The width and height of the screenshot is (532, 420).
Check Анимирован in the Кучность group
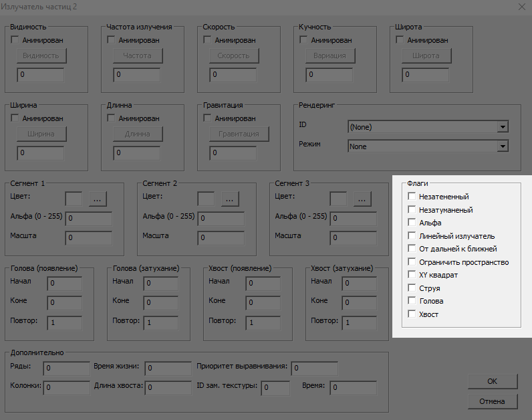pos(303,39)
